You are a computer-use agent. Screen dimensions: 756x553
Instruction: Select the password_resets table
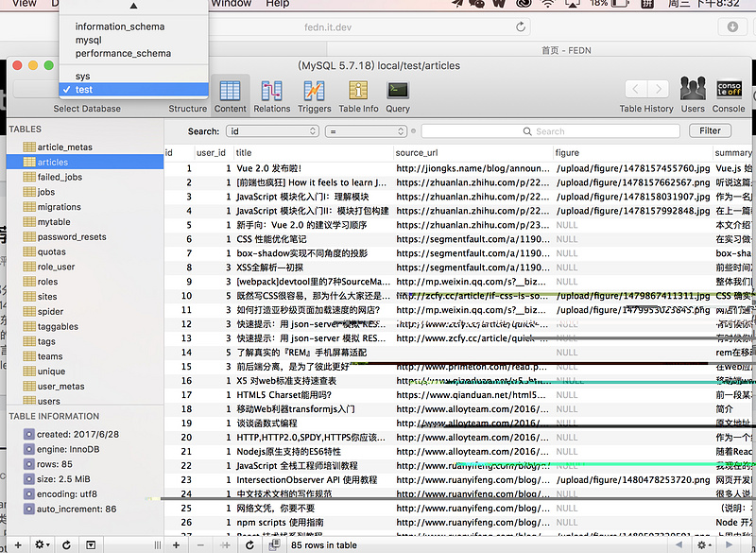tap(85, 236)
